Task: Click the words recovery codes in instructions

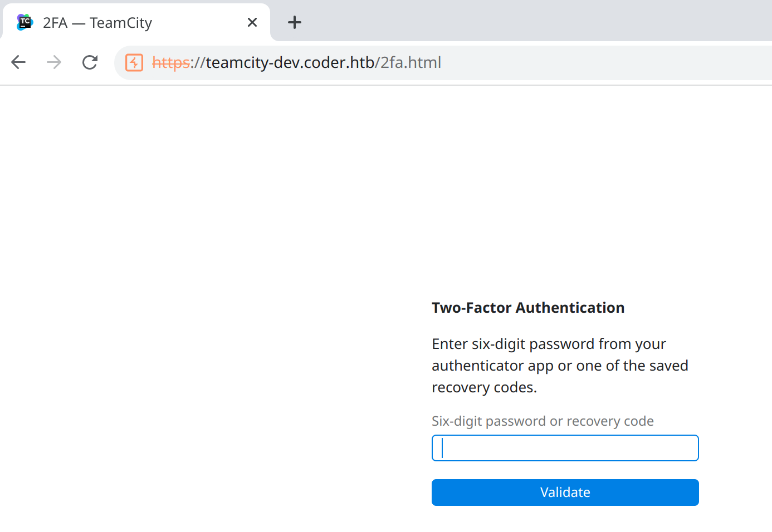Action: [483, 387]
